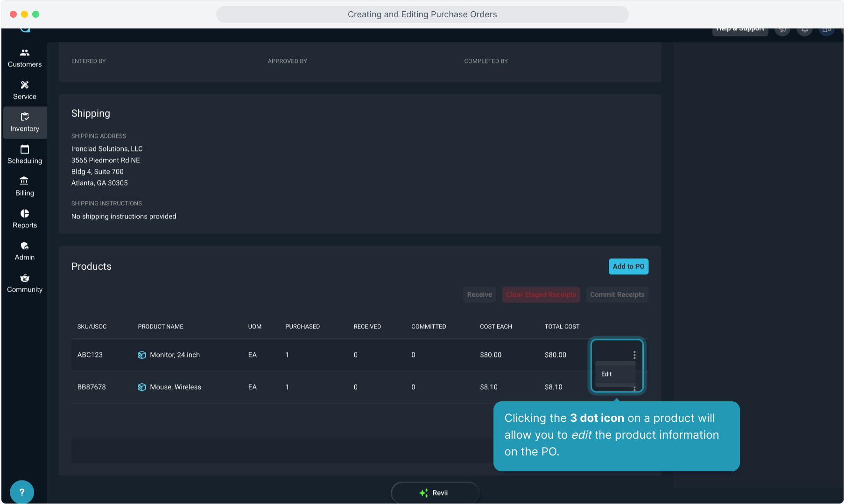Click the Add to PO button
The height and width of the screenshot is (504, 845).
pos(628,266)
